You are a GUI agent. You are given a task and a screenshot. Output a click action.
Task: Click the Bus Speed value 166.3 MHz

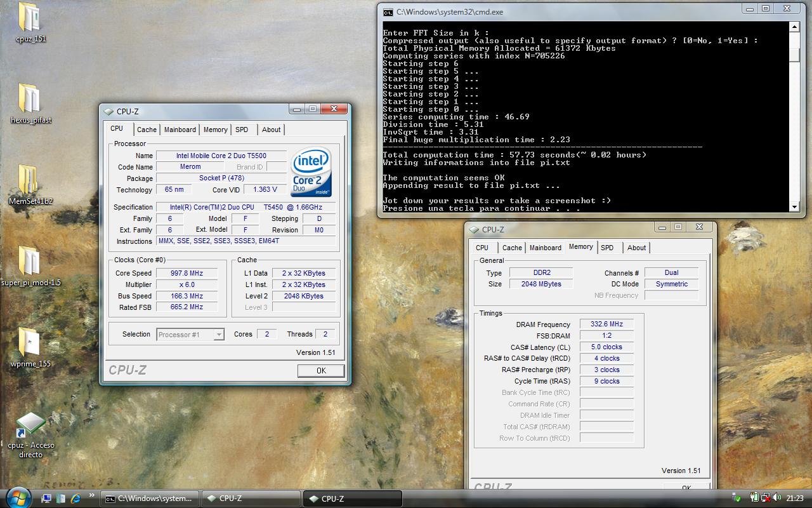click(x=187, y=296)
